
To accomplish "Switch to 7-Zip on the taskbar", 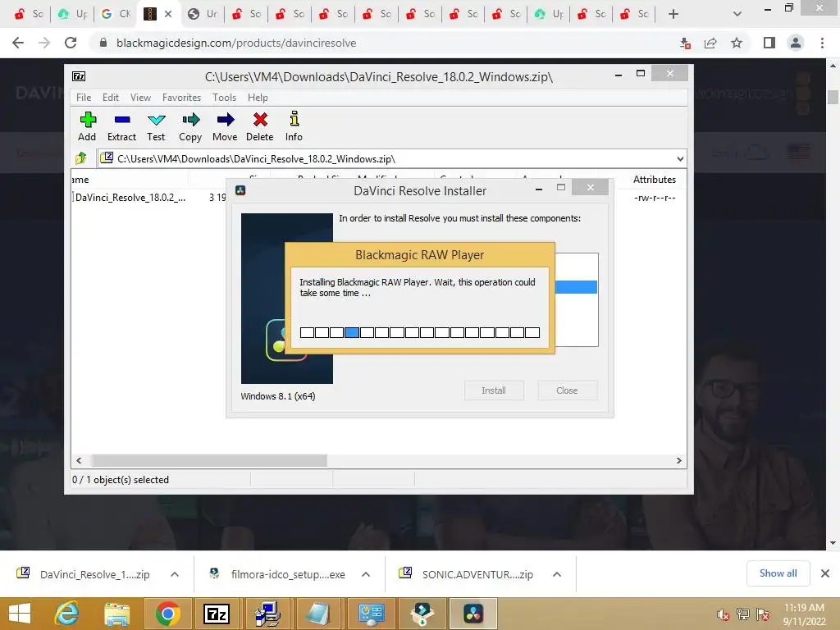I will pos(217,614).
